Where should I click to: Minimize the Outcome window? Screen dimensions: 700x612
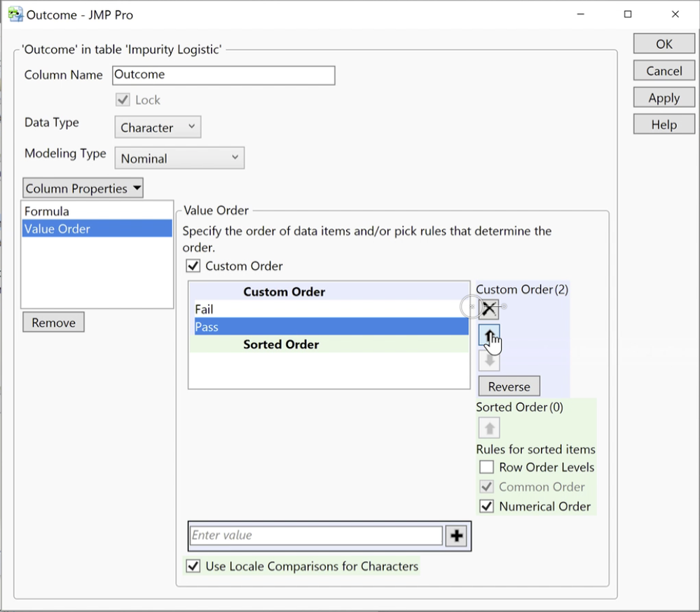tap(580, 14)
